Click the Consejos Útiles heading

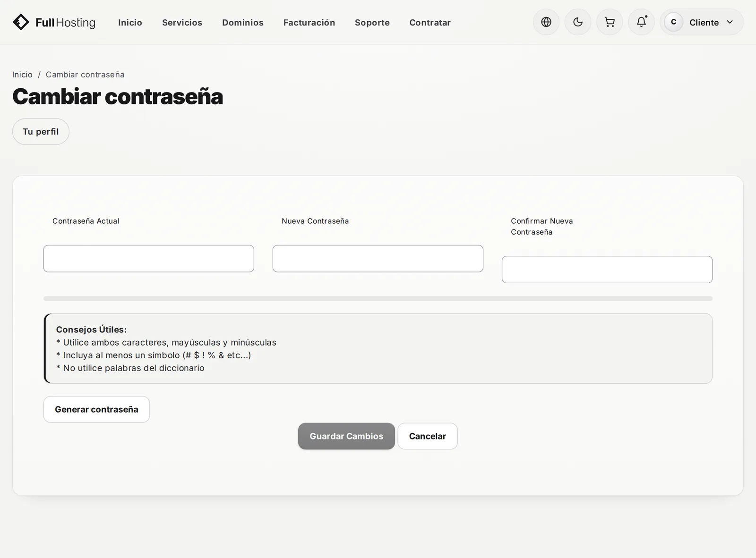pos(92,330)
